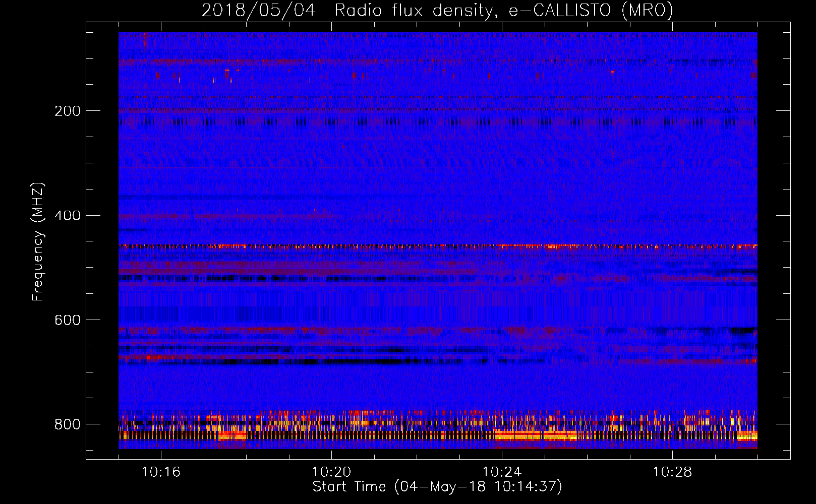Click the '10:24' time tick label
816x504 pixels.
tap(502, 472)
